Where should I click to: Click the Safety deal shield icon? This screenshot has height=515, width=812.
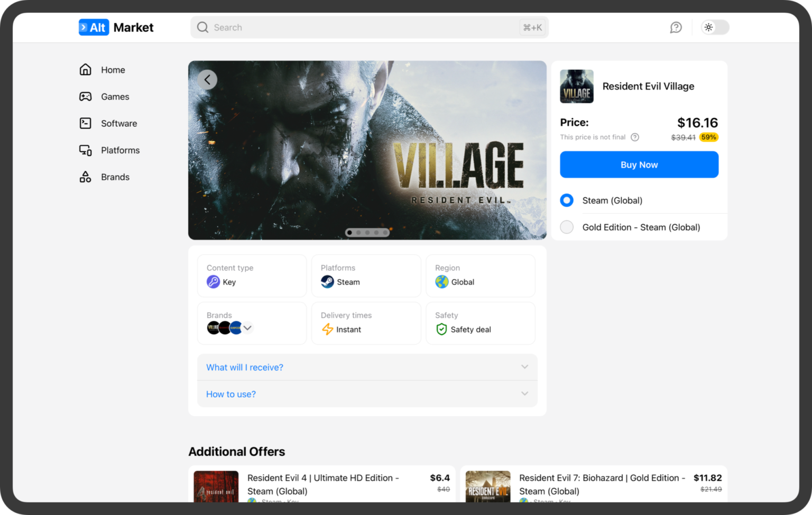(441, 329)
